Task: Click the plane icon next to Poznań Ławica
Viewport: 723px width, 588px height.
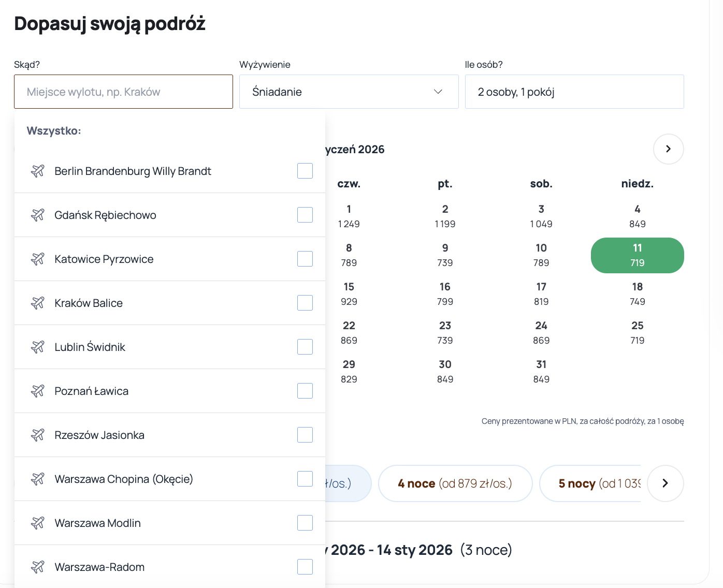Action: 38,391
